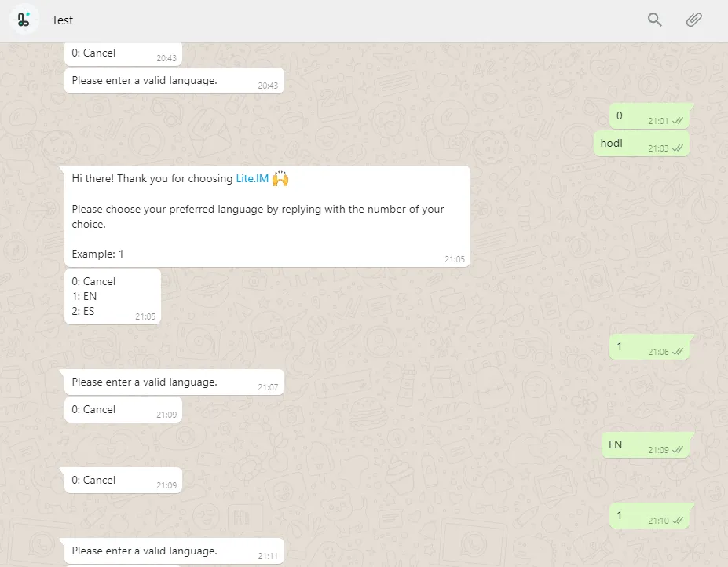Click read receipt ticks on hodl message

click(x=678, y=148)
